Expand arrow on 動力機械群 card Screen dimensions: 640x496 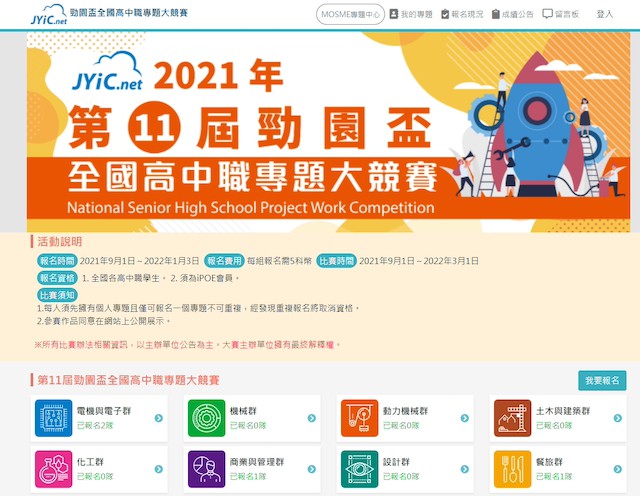465,418
